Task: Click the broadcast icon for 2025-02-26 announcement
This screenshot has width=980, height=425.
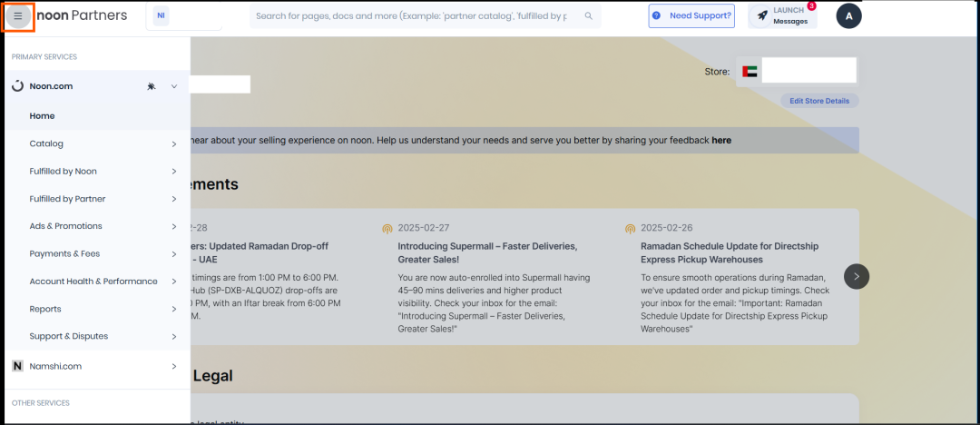Action: (630, 229)
